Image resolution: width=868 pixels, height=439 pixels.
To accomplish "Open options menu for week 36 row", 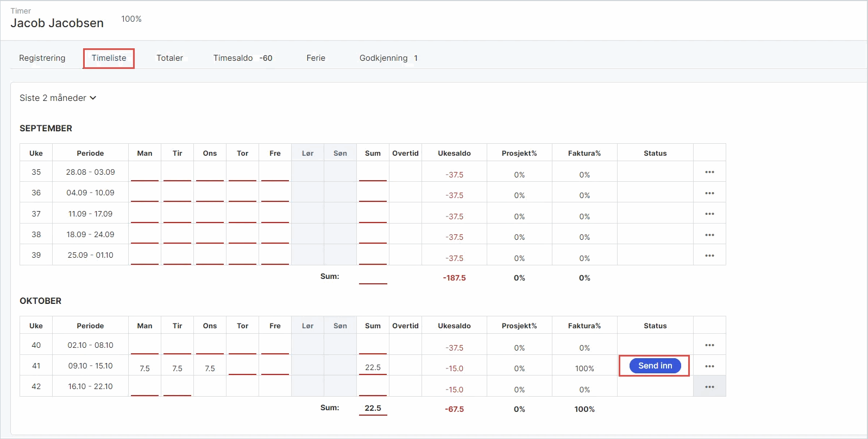I will pos(709,193).
